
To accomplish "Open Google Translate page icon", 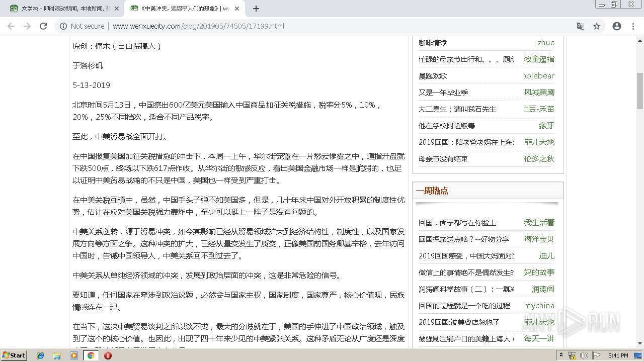I will click(581, 26).
